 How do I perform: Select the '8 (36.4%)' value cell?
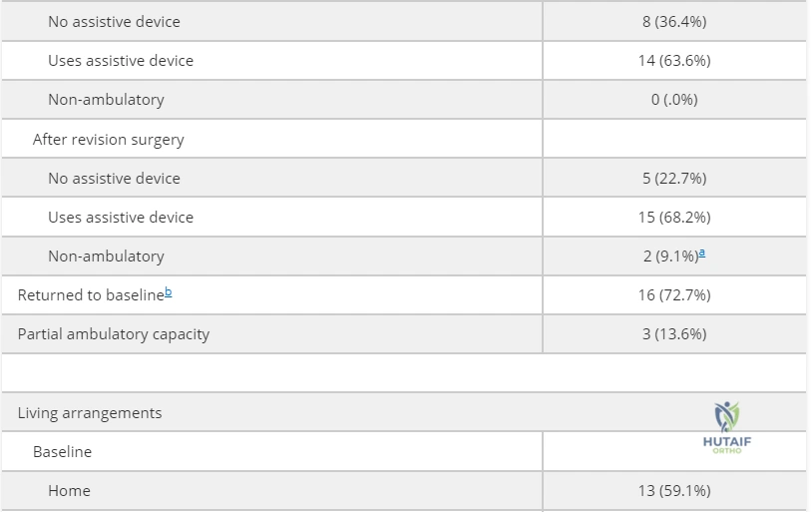[674, 21]
